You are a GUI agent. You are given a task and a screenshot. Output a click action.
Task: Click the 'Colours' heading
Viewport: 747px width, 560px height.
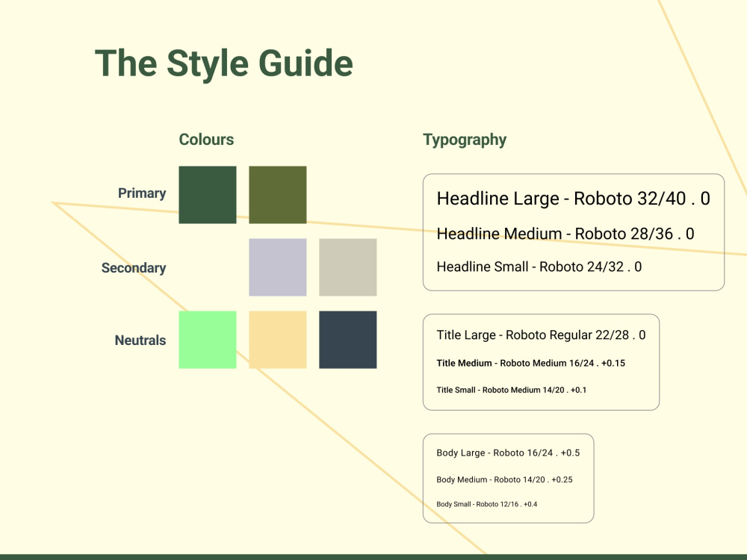tap(206, 140)
